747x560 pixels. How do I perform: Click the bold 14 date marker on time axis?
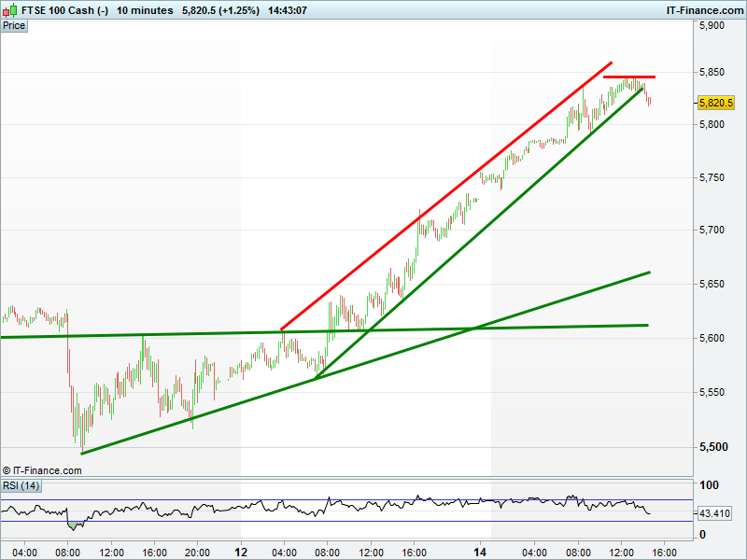coord(481,552)
